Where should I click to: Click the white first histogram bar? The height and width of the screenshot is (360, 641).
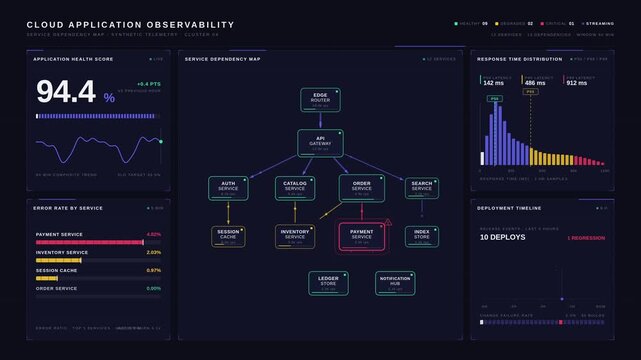482,159
